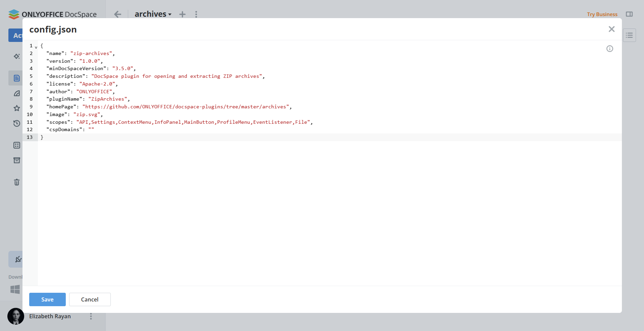
Task: Save the config.json changes
Action: [47, 299]
